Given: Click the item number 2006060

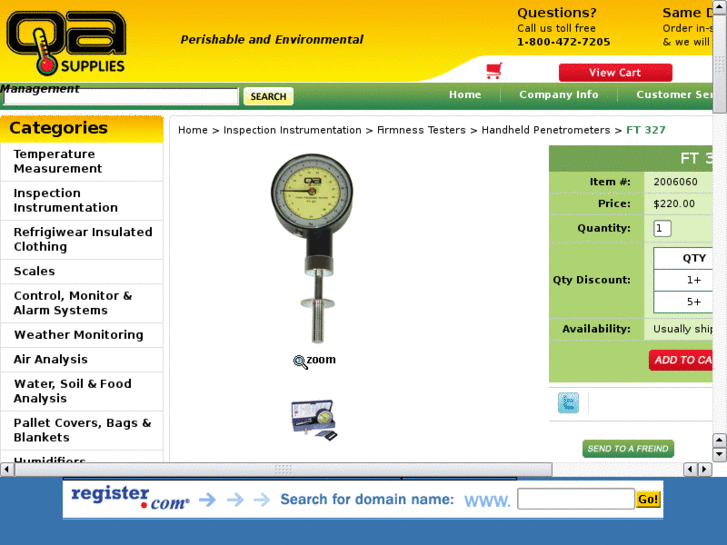Looking at the screenshot, I should pyautogui.click(x=675, y=182).
